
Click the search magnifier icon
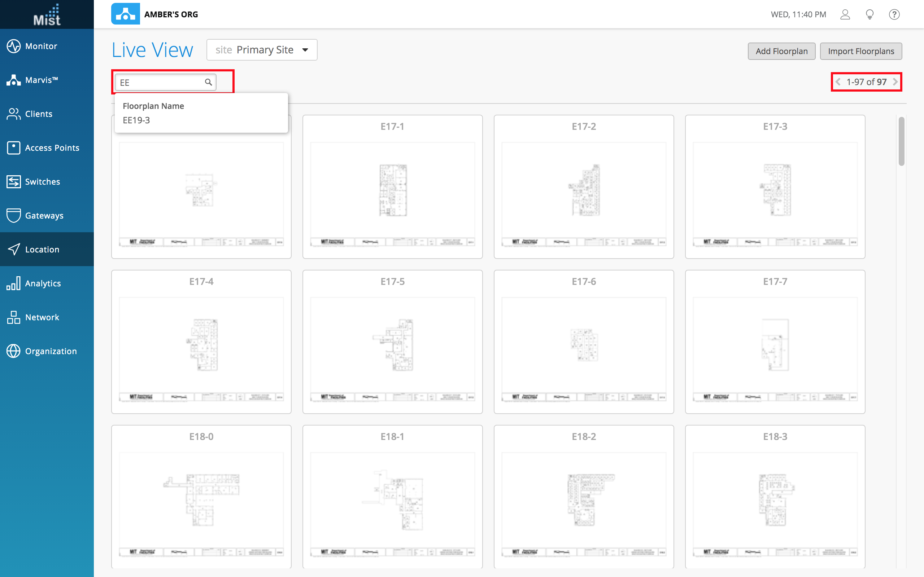209,82
